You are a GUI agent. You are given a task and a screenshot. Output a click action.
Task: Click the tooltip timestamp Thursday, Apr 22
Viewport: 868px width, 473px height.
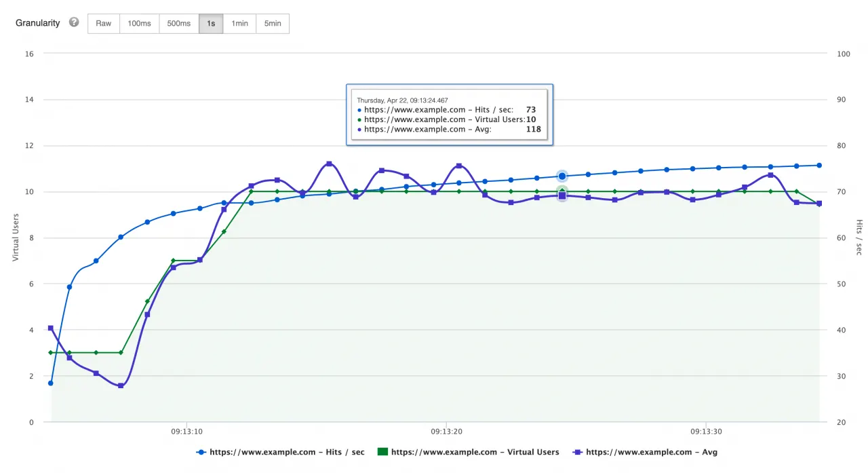403,100
